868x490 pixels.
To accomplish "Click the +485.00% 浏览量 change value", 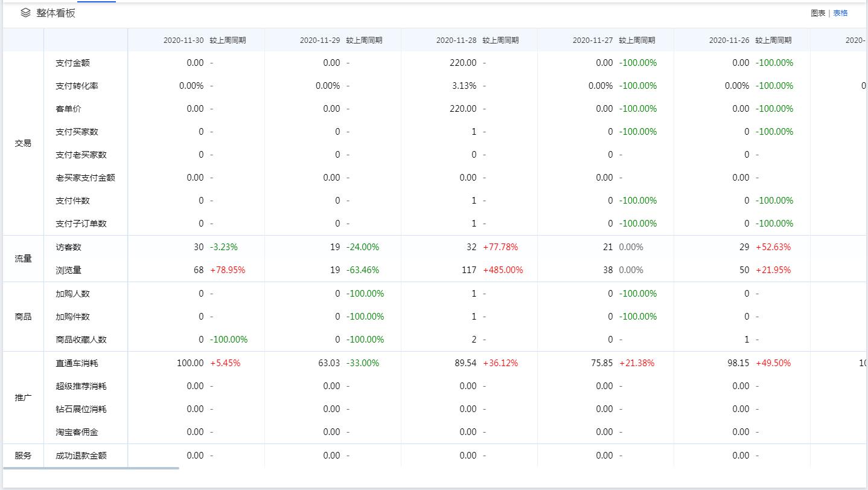I will [503, 270].
